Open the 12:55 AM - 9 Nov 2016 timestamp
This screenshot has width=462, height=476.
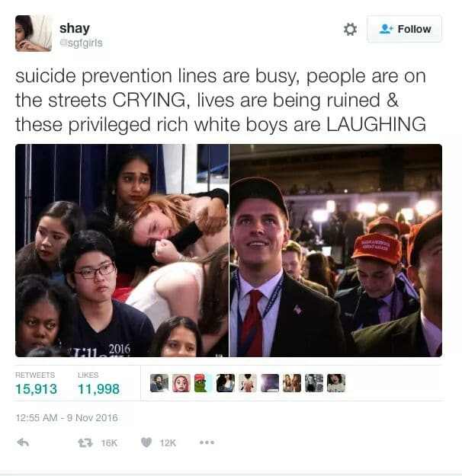coord(66,417)
